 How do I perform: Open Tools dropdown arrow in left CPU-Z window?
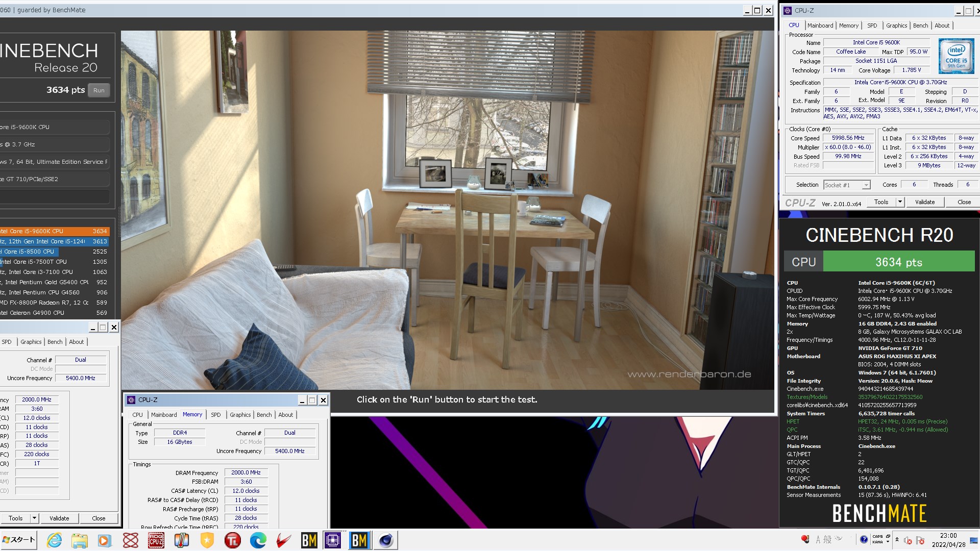34,518
